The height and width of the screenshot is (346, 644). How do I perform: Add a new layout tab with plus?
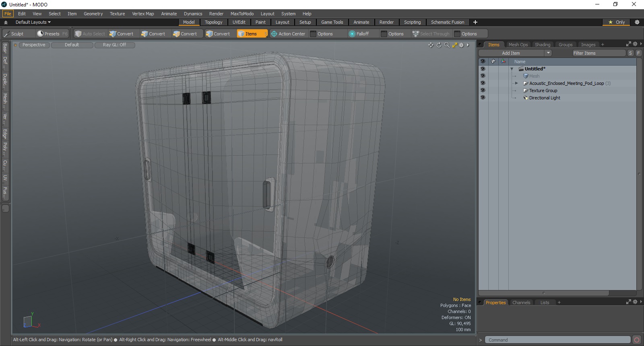tap(475, 22)
